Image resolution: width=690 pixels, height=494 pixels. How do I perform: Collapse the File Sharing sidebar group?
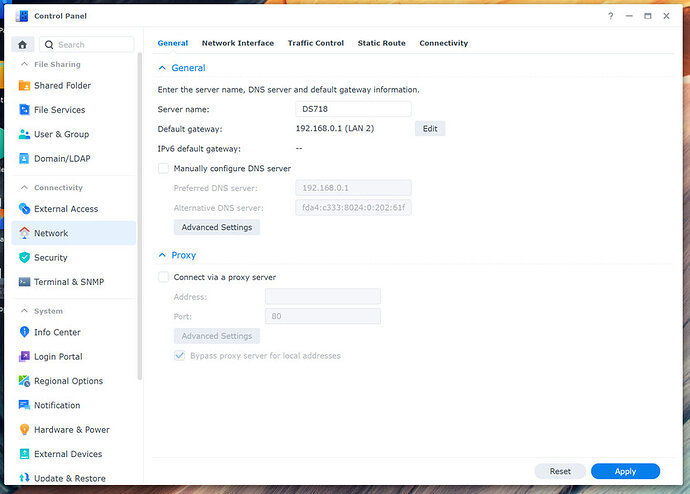24,64
